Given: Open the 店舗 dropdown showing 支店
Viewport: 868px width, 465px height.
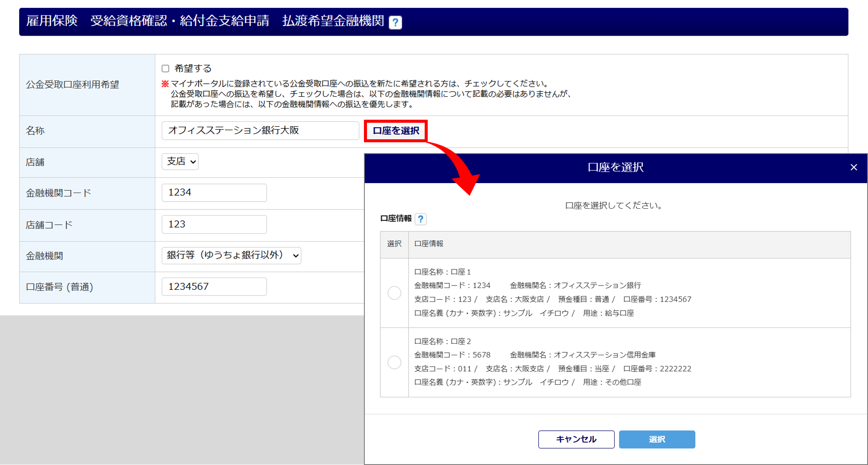Looking at the screenshot, I should point(180,161).
